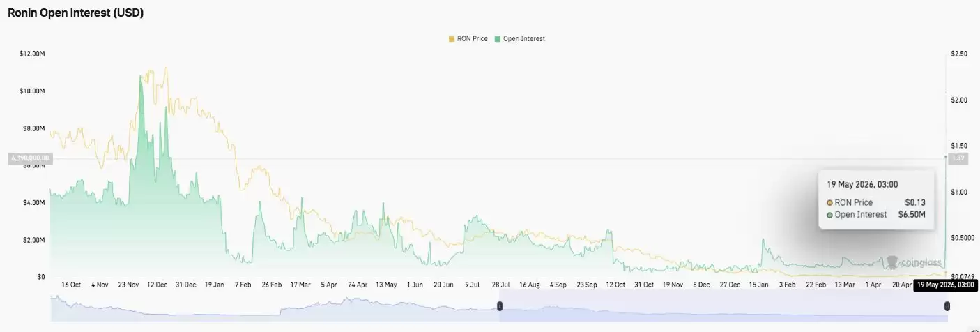
Task: Click the 5 Apr date label
Action: tap(329, 285)
